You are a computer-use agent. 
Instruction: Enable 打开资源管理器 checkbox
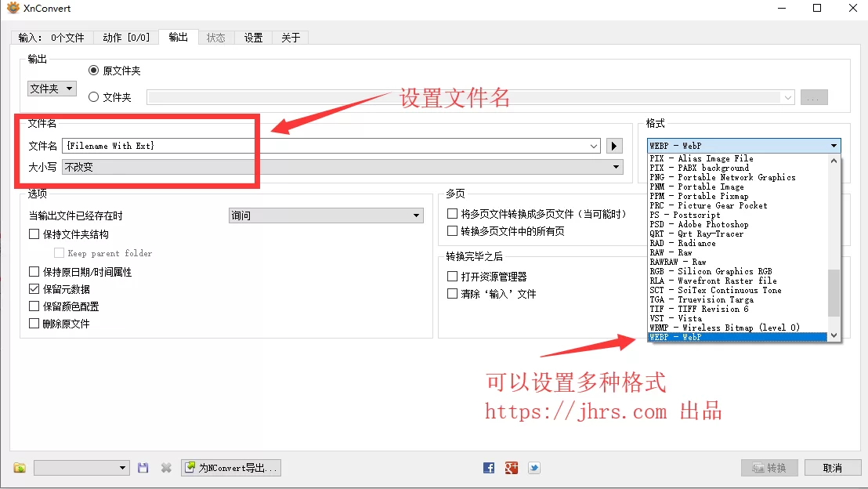452,277
